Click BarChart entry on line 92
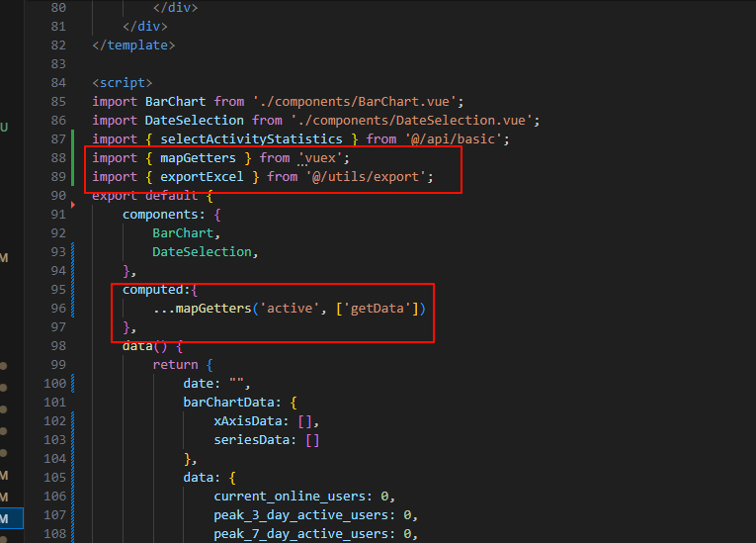The image size is (756, 543). tap(183, 233)
